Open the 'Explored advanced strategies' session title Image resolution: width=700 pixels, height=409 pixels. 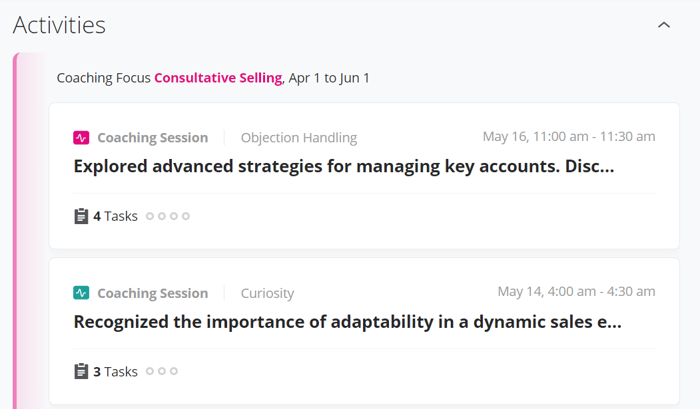pyautogui.click(x=344, y=166)
